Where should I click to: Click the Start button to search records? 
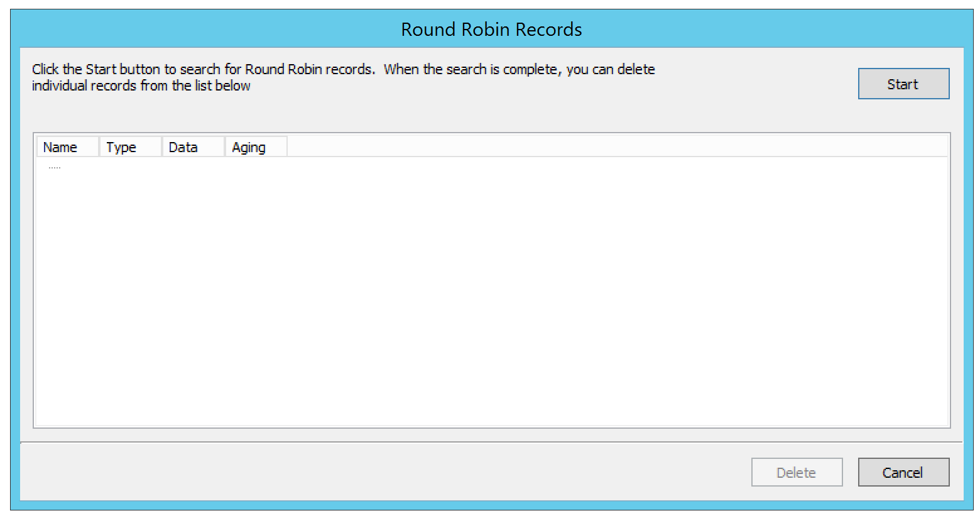[903, 84]
